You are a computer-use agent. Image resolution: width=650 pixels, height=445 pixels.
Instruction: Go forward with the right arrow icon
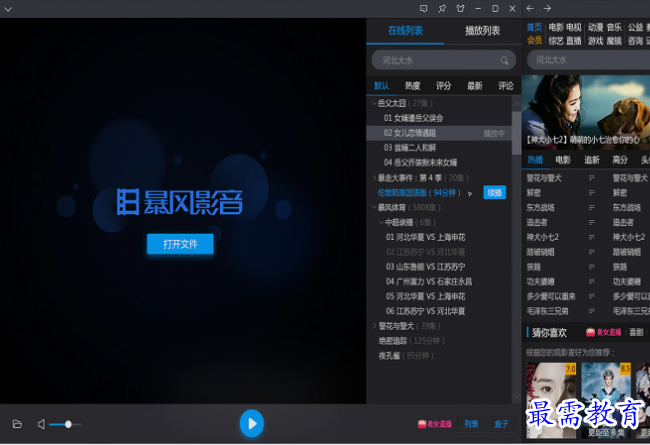pos(547,8)
